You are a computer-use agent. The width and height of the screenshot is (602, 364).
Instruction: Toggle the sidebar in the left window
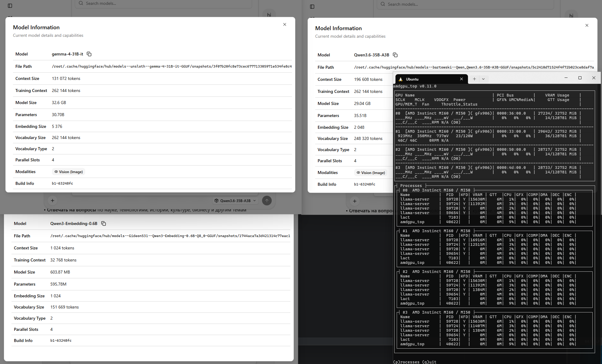(10, 6)
